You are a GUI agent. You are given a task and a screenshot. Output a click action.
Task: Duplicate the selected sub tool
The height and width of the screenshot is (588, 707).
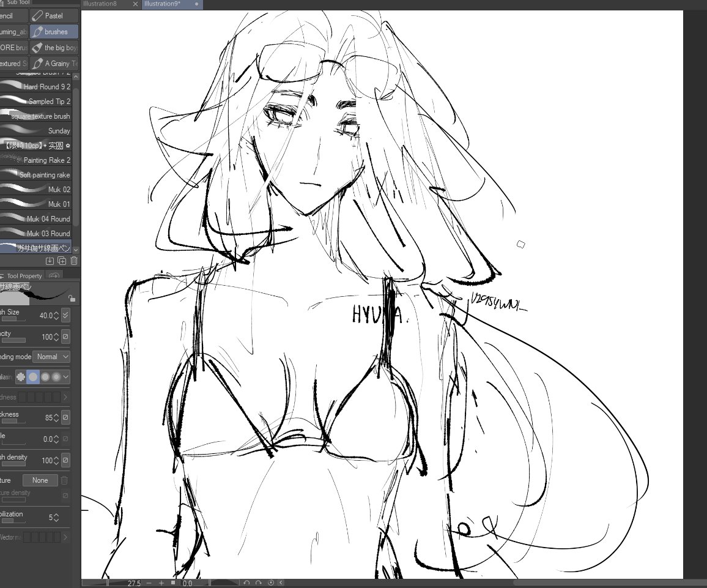pos(62,261)
